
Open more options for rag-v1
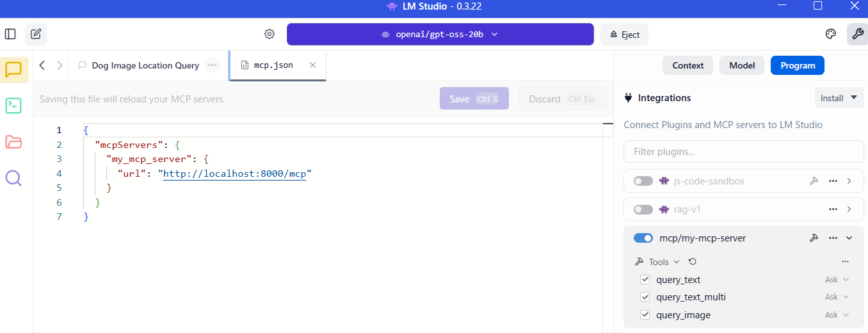pyautogui.click(x=833, y=209)
